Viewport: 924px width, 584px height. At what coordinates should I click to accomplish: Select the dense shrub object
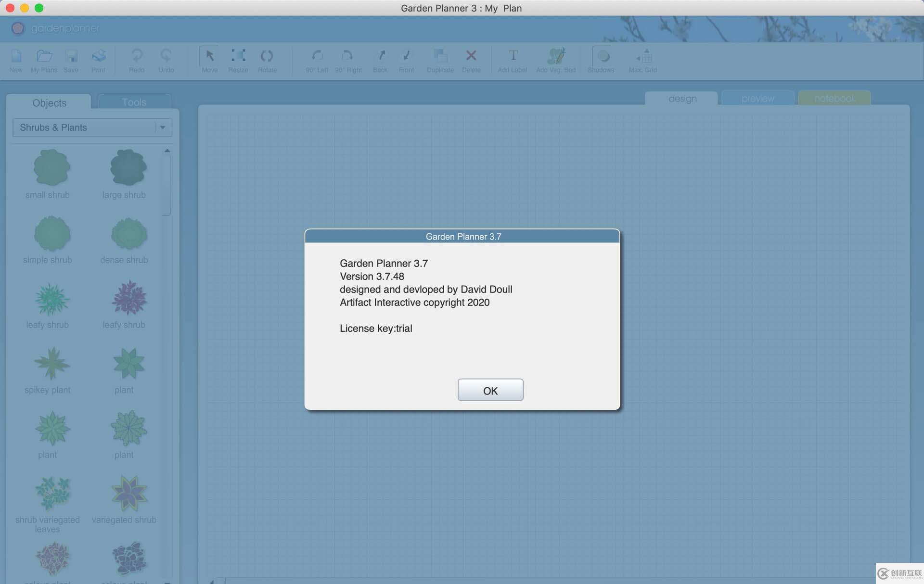[128, 234]
